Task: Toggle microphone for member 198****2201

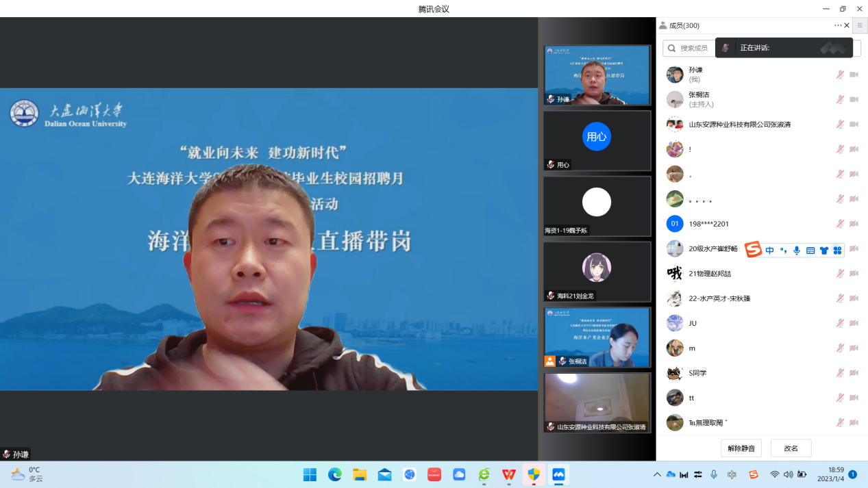Action: point(840,224)
